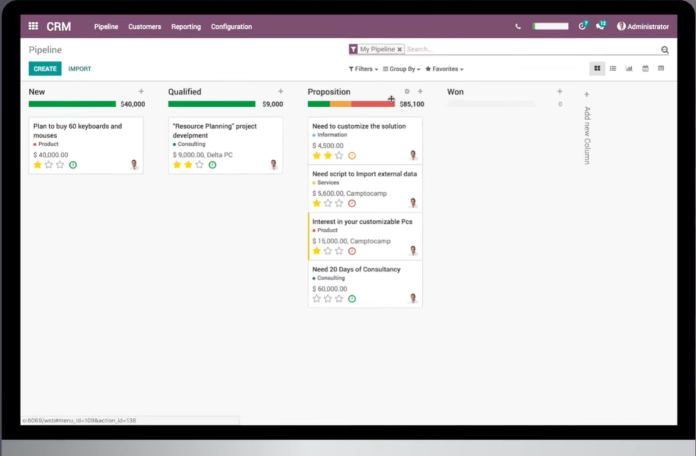Open the activities clock icon with badge
The height and width of the screenshot is (456, 696).
click(x=582, y=26)
